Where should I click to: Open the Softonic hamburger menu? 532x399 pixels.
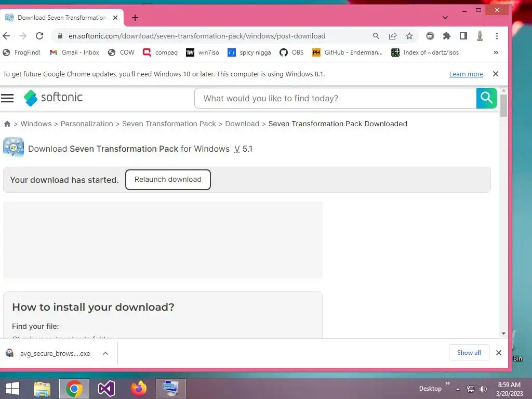click(7, 98)
